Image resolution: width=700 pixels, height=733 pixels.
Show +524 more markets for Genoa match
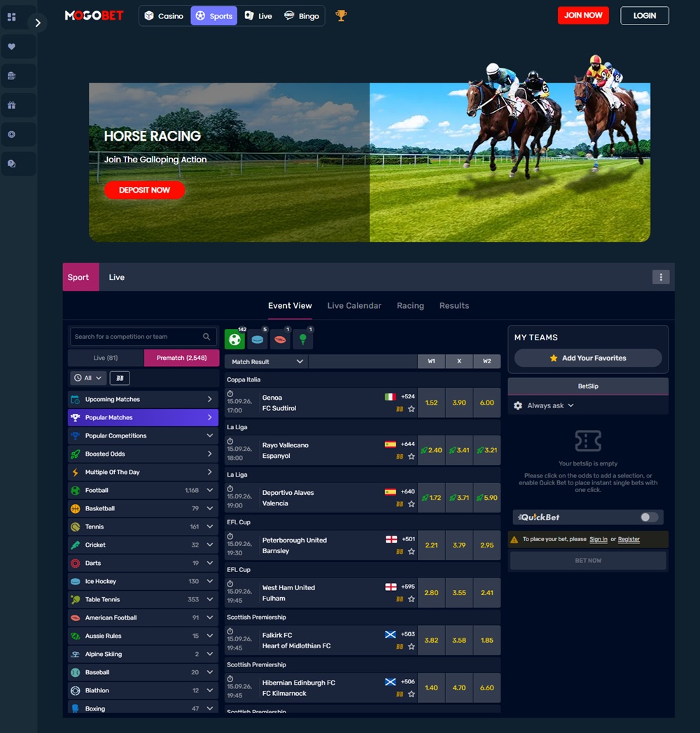(408, 396)
